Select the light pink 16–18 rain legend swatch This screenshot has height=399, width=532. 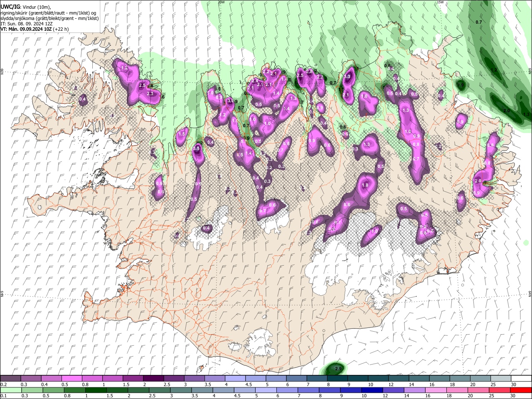coord(435,390)
